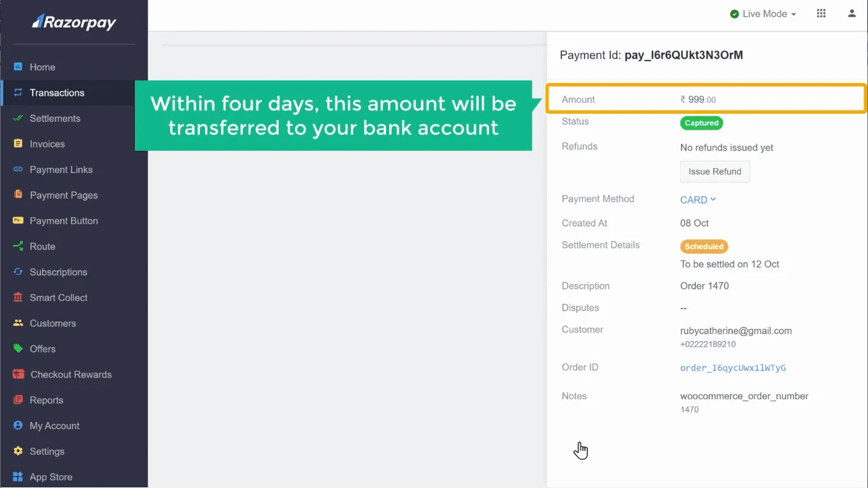Click the Route arrows icon

(18, 246)
